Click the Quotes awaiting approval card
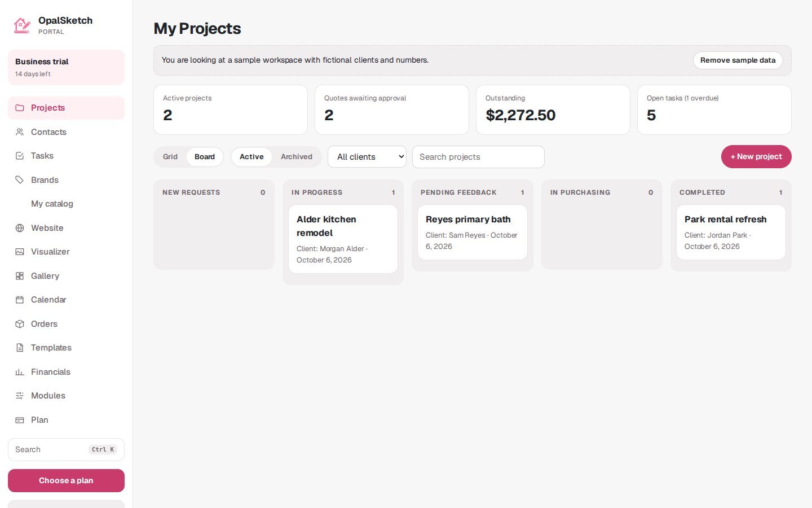This screenshot has width=812, height=508. [392, 110]
